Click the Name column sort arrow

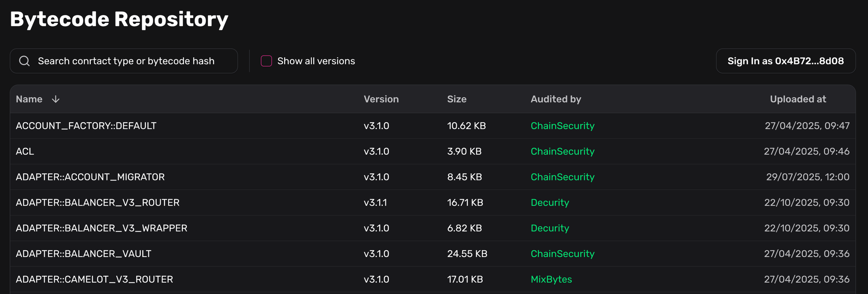[x=56, y=99]
